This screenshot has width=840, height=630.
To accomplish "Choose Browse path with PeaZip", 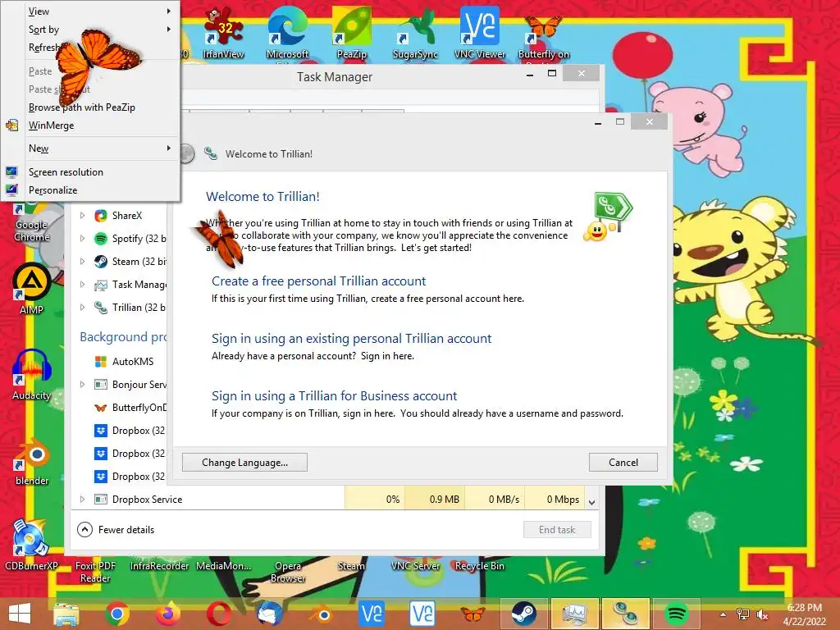I will (90, 107).
